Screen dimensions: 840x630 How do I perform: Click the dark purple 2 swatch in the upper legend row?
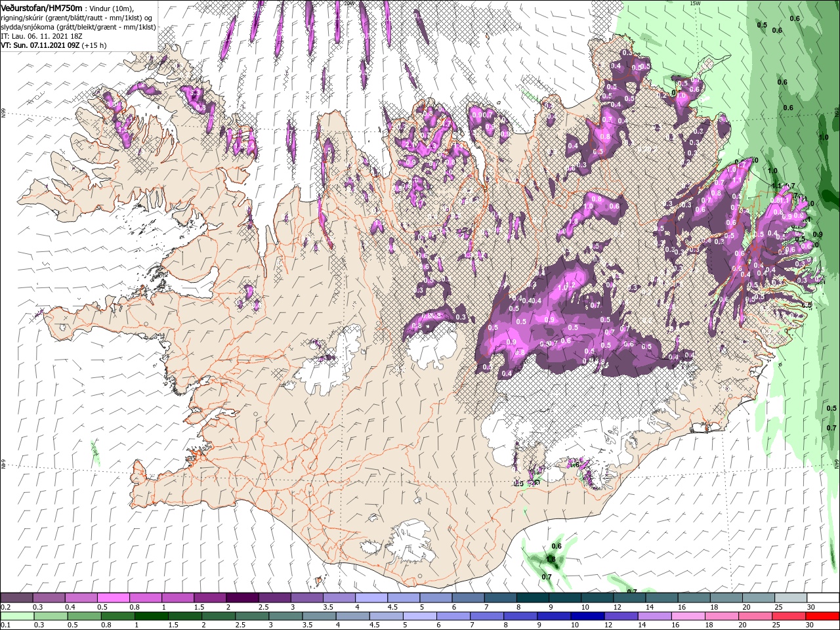[x=241, y=598]
